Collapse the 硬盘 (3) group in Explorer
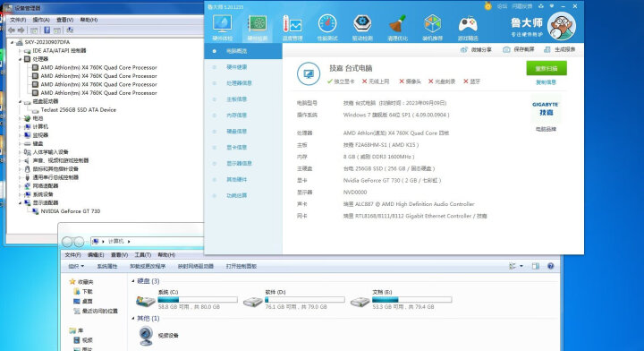 point(132,281)
